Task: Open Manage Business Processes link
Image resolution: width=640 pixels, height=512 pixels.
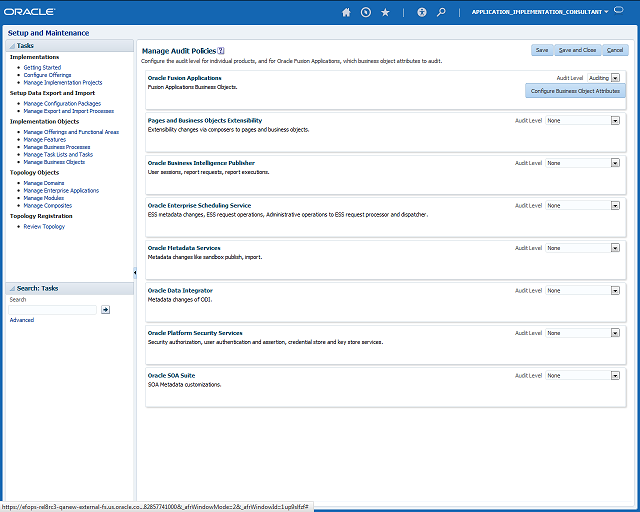Action: 57,147
